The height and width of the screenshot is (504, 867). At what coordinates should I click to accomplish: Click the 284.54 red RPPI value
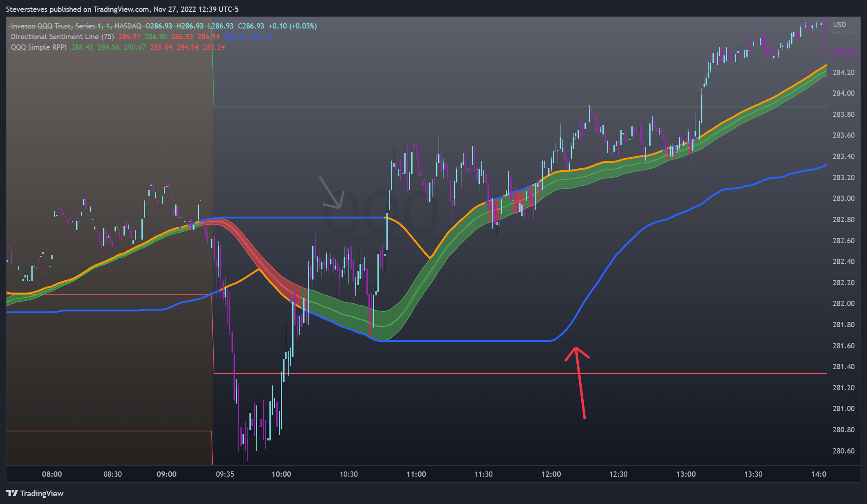(188, 47)
